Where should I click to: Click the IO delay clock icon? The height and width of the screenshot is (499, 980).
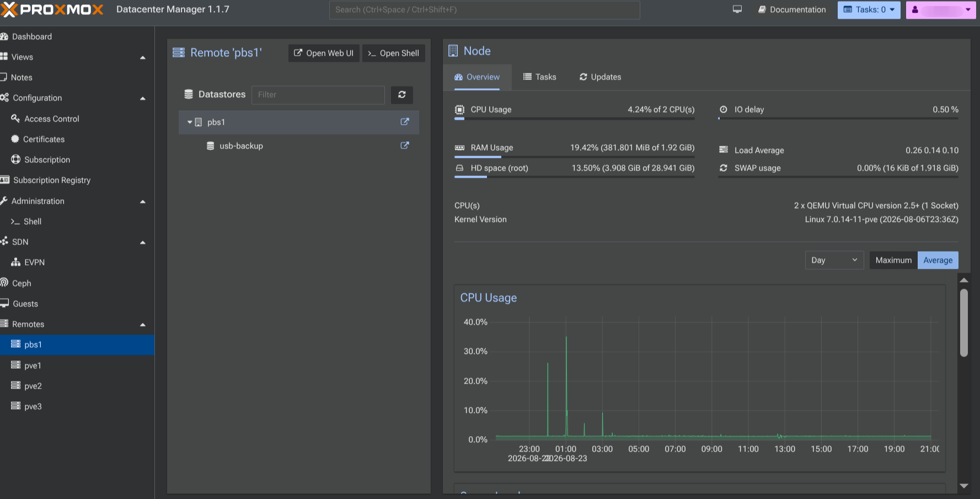point(723,109)
